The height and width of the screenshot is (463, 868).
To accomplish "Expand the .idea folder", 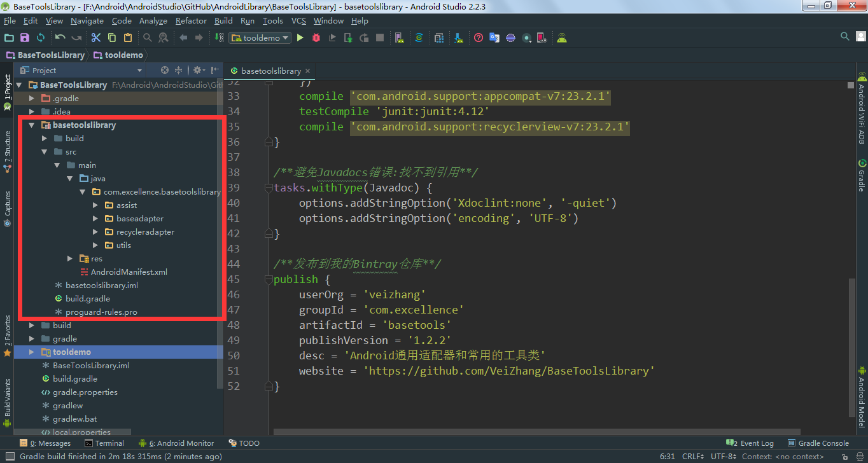I will 31,111.
